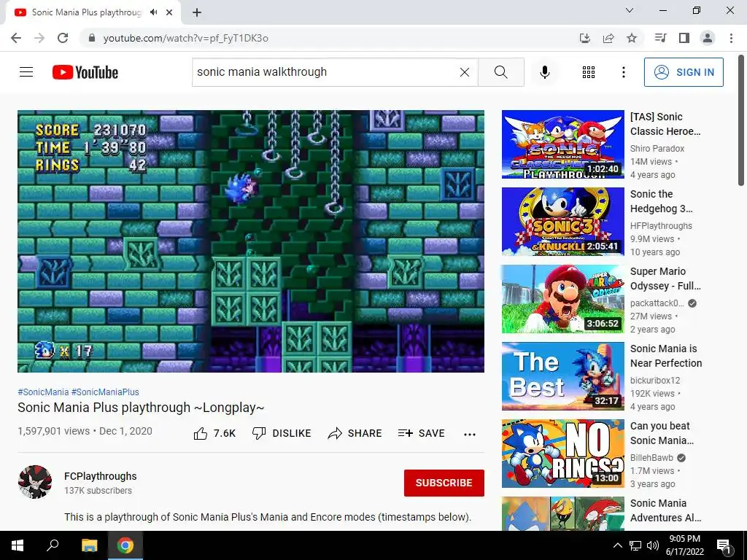This screenshot has width=747, height=560.
Task: Sign in to YouTube
Action: pyautogui.click(x=683, y=72)
